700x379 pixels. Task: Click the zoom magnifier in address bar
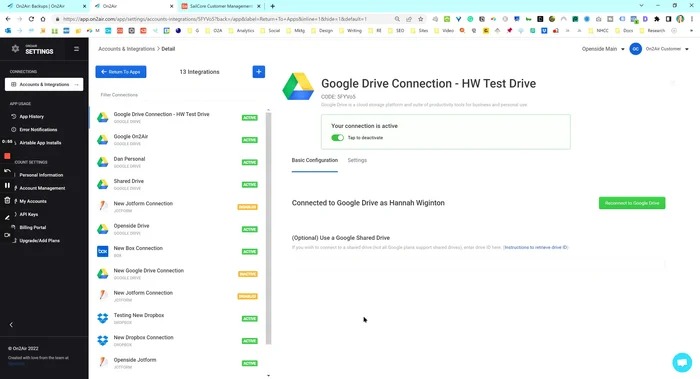pyautogui.click(x=397, y=19)
